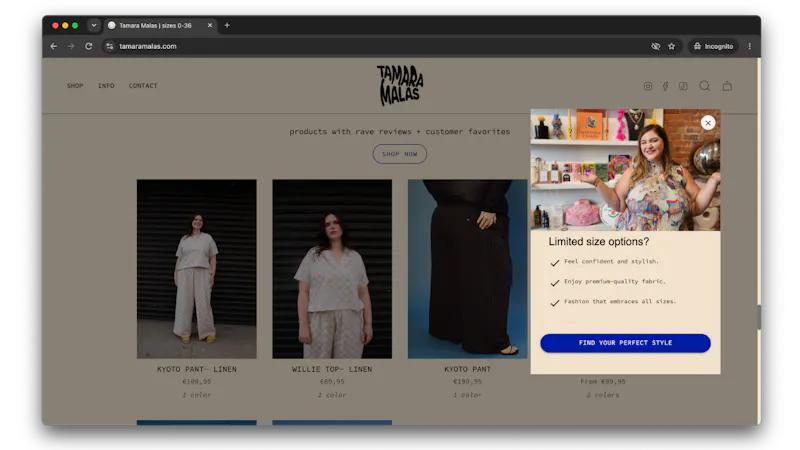Click 'From €89,95' price text
The height and width of the screenshot is (450, 800).
click(603, 382)
